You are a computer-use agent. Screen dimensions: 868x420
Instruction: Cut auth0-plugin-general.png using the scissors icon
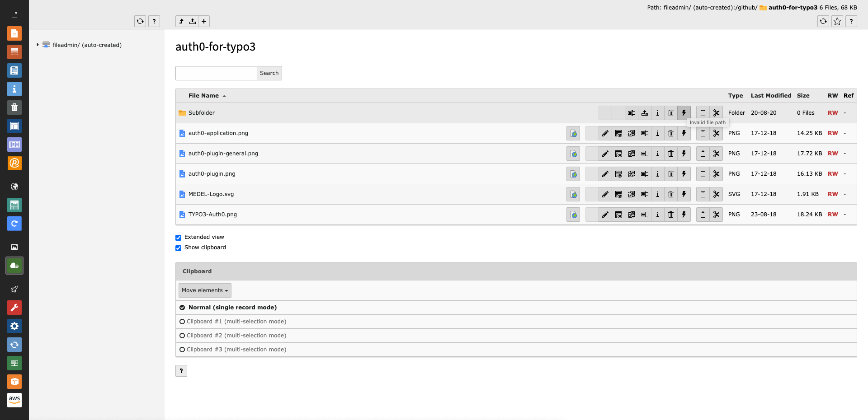(x=717, y=154)
